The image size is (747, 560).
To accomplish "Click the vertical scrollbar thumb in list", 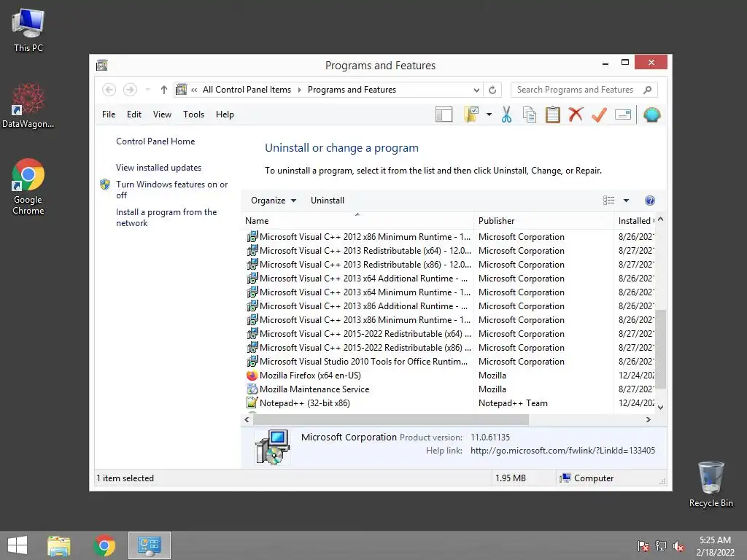I will click(x=660, y=349).
